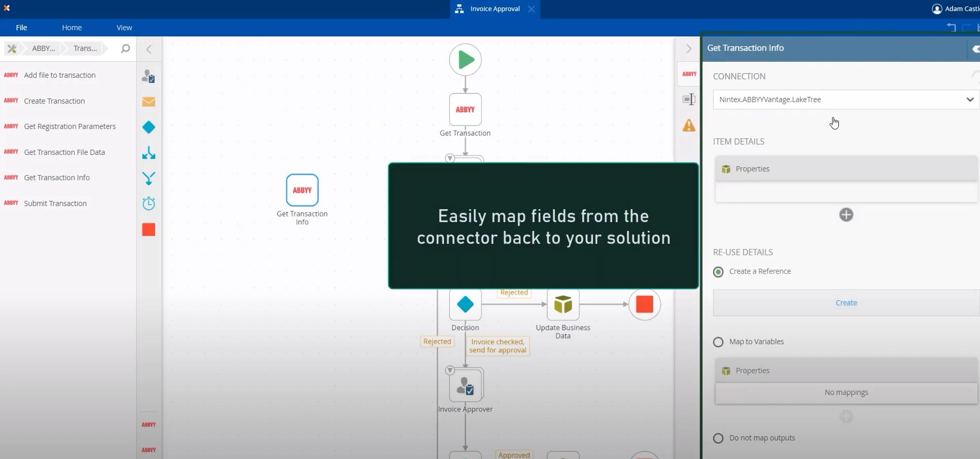The image size is (980, 459).
Task: Select the red End step on canvas
Action: click(644, 305)
